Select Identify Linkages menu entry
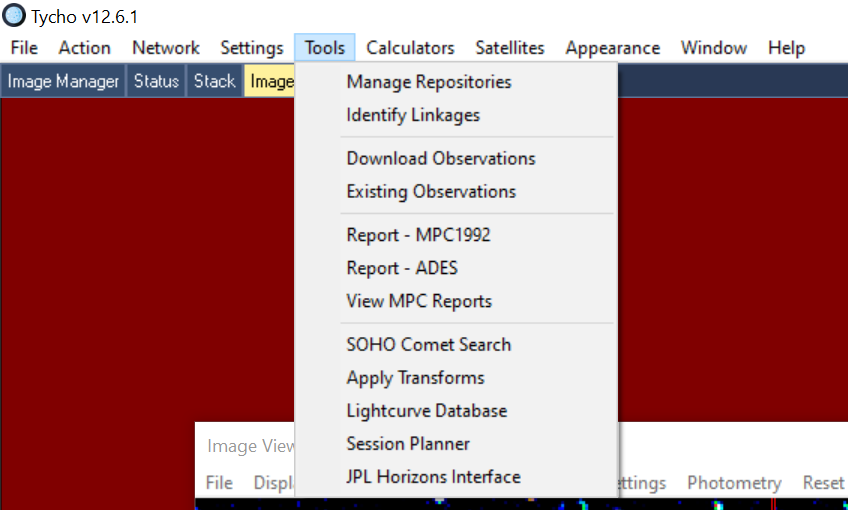Screen dimensions: 848x510 (x=412, y=115)
